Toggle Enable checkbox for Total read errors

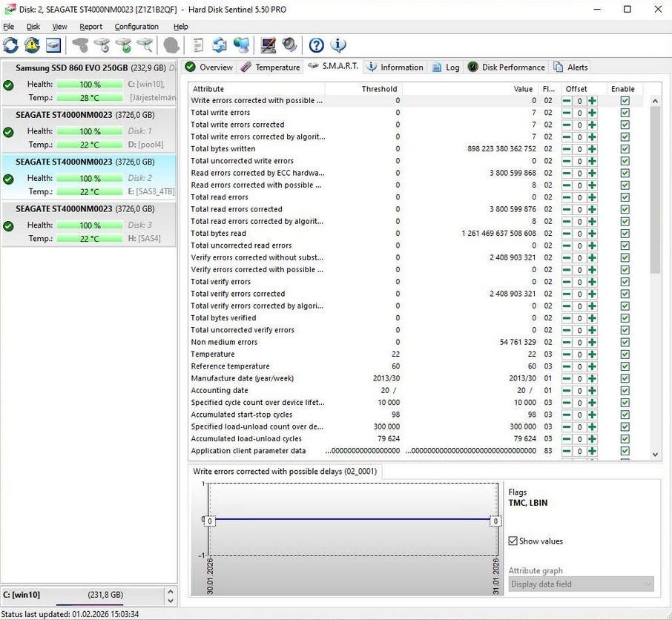pyautogui.click(x=625, y=197)
